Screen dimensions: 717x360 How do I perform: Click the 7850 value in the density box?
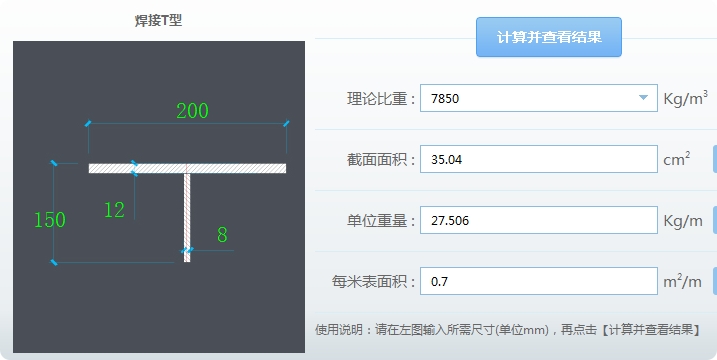445,98
